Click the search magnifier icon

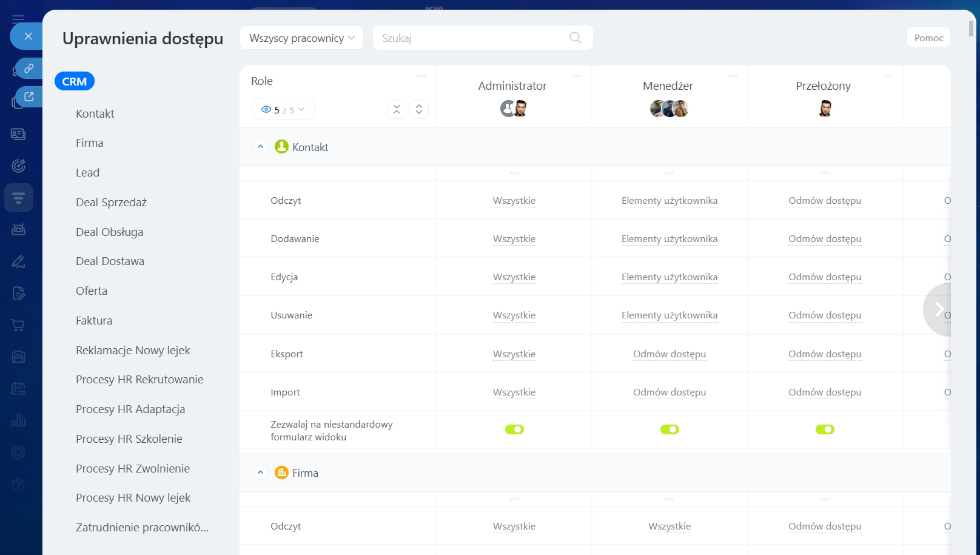[575, 38]
